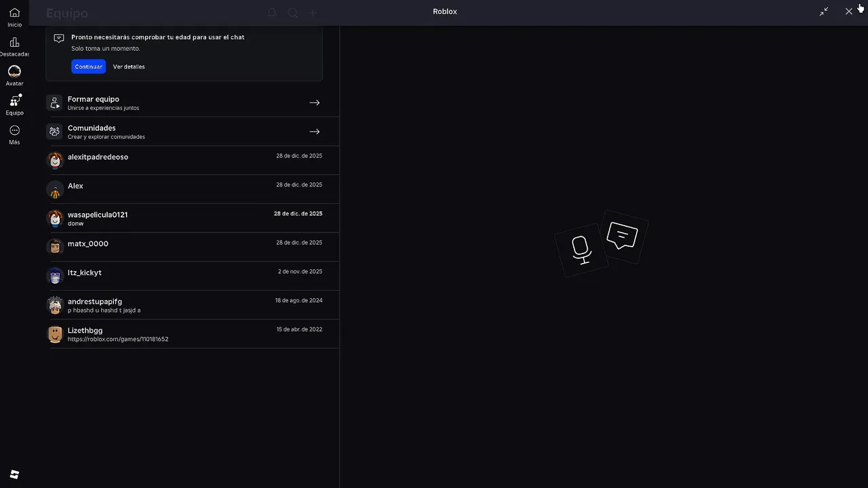
Task: Open the conversation named Alex
Action: pyautogui.click(x=193, y=190)
